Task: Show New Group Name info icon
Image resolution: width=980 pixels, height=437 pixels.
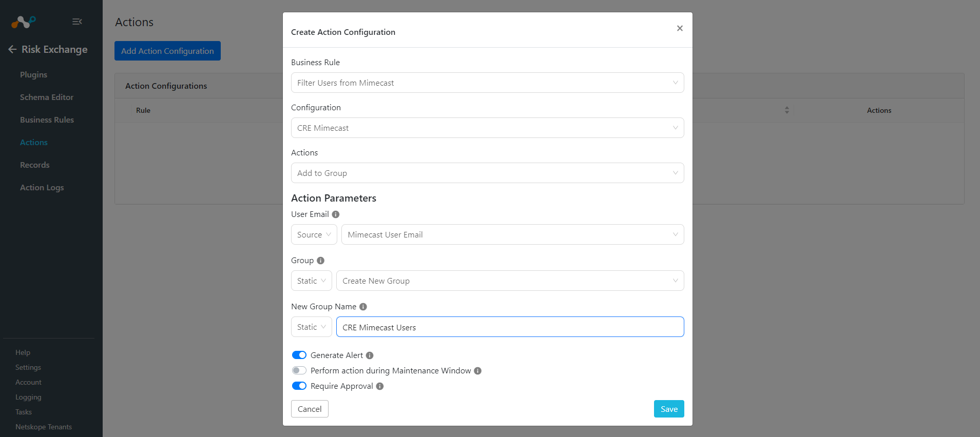Action: (x=363, y=307)
